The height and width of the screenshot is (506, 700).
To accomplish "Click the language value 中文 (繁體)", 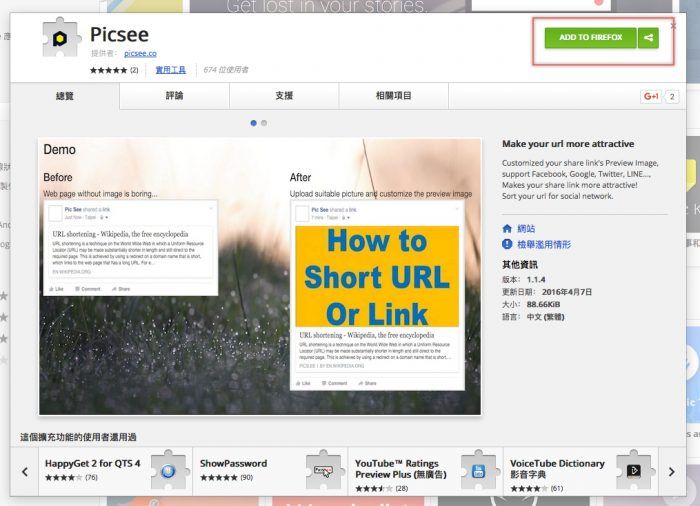I will tap(546, 317).
